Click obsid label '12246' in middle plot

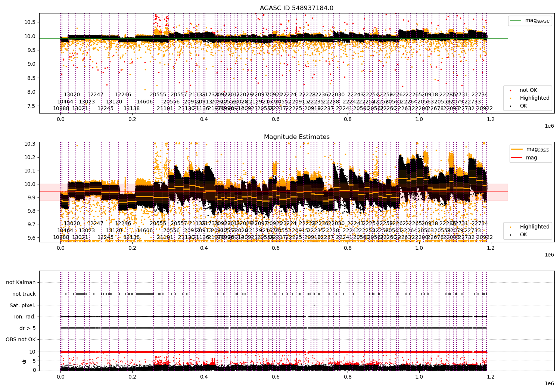(x=123, y=224)
